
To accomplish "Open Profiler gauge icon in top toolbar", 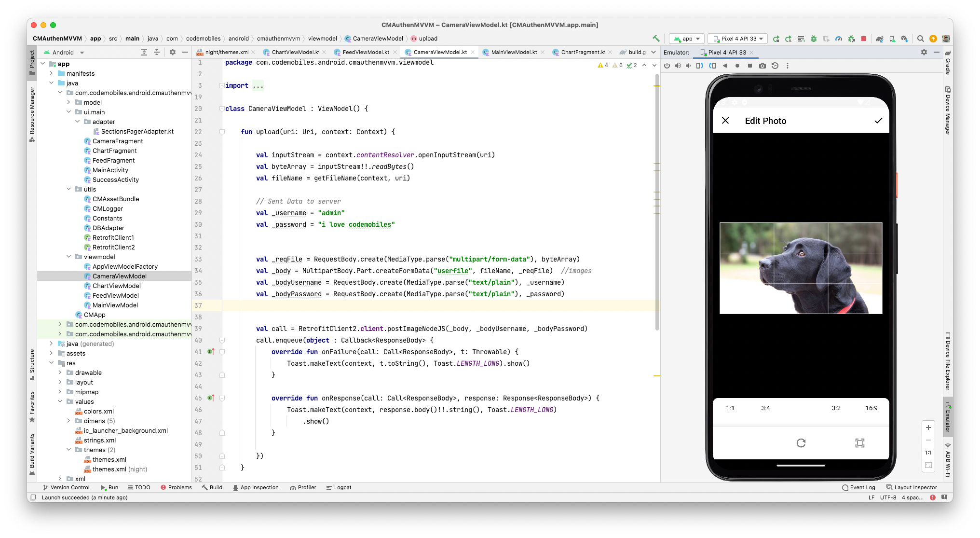I will click(839, 39).
